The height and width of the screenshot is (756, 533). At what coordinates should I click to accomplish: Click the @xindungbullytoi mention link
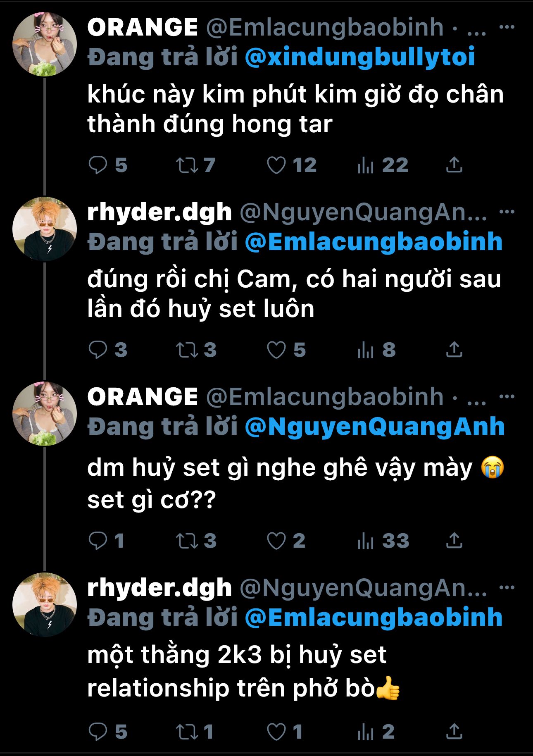click(x=359, y=57)
